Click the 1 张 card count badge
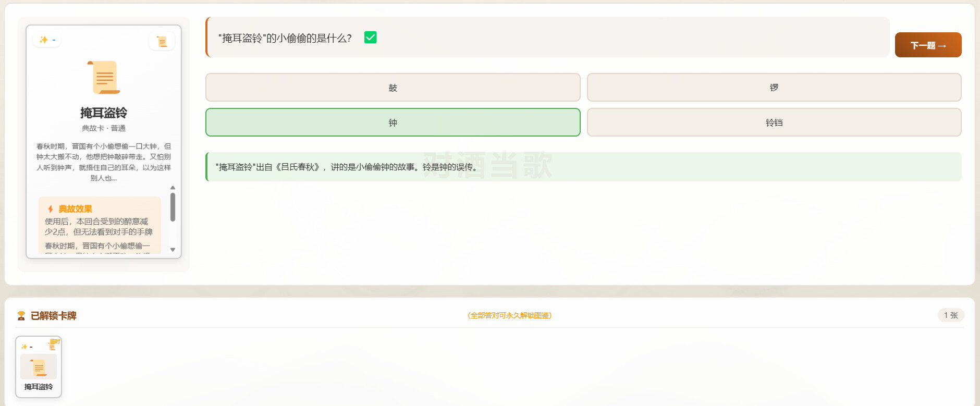 pyautogui.click(x=951, y=315)
